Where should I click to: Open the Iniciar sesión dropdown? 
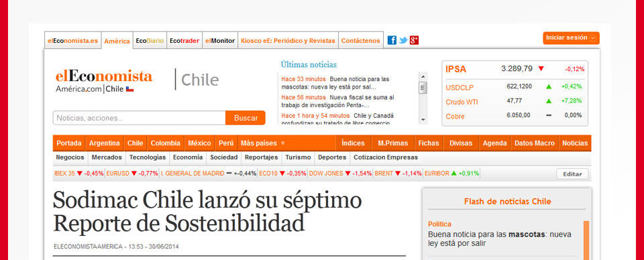pos(571,38)
